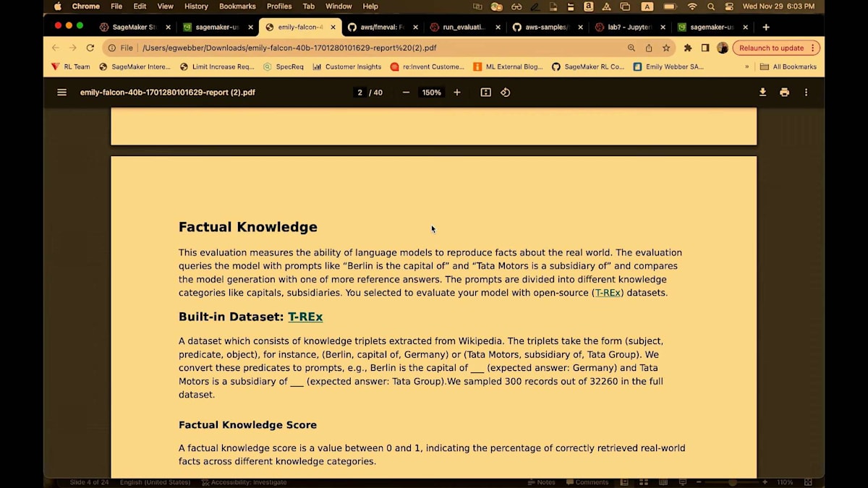Screen dimensions: 868x488
Task: Open the Help menu
Action: (370, 7)
